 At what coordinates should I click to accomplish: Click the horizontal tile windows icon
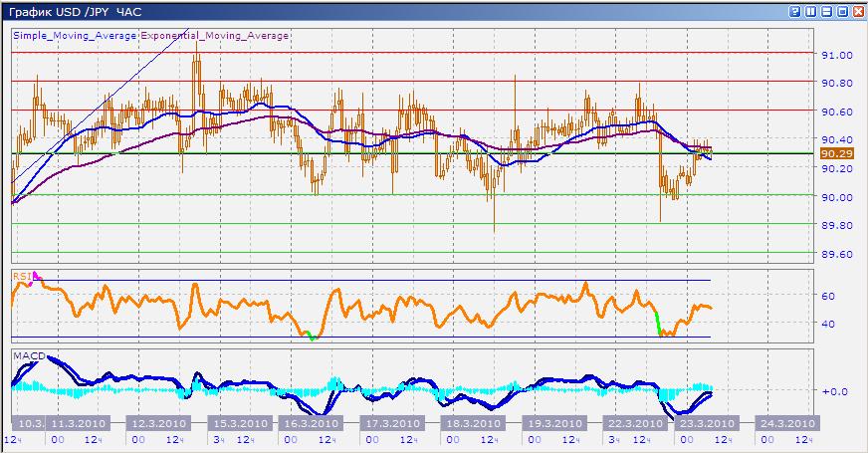click(x=826, y=12)
